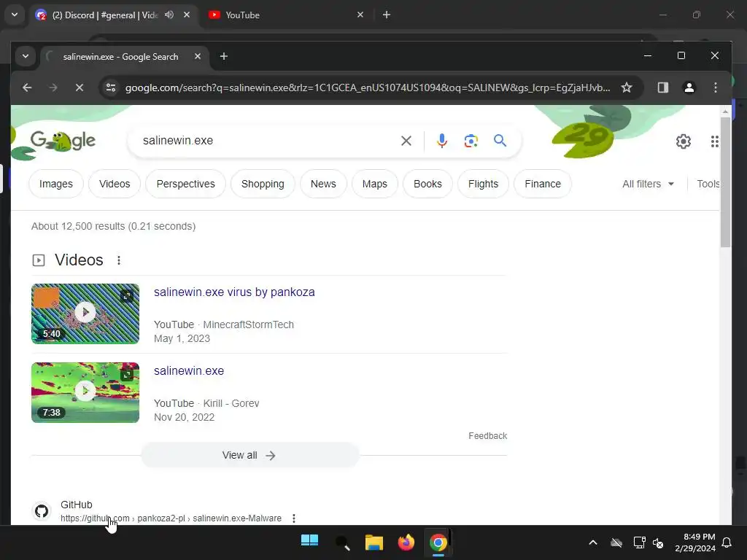Open the Videos section three-dot options
747x560 pixels.
point(119,260)
